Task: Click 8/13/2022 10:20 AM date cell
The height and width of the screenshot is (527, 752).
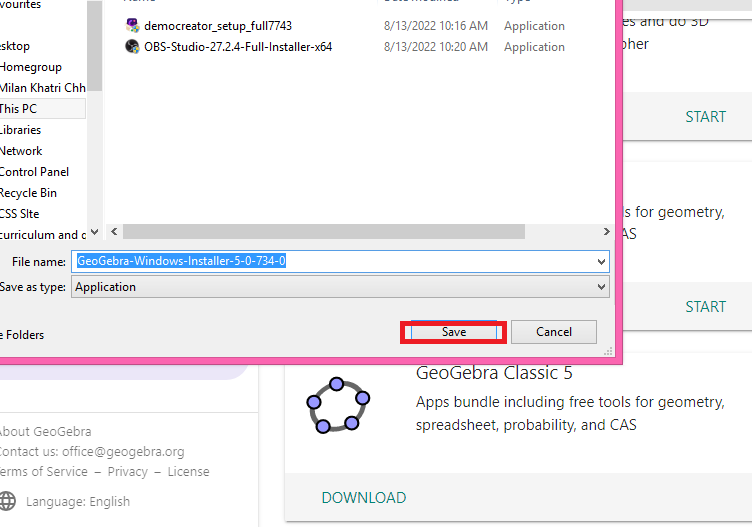Action: click(435, 47)
